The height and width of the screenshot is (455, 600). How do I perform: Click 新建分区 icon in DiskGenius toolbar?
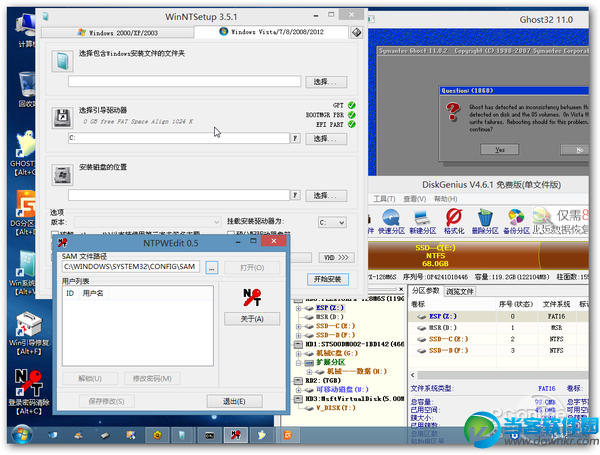tap(422, 222)
